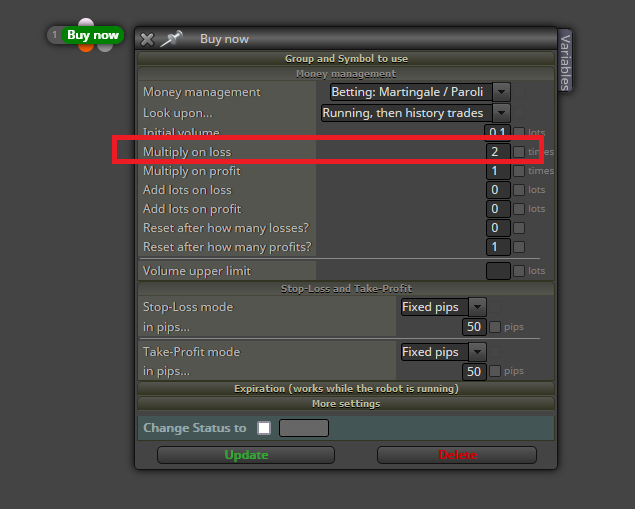Open the Stop-Loss mode Fixed pips dropdown
Screen dimensions: 635x509
coord(443,307)
